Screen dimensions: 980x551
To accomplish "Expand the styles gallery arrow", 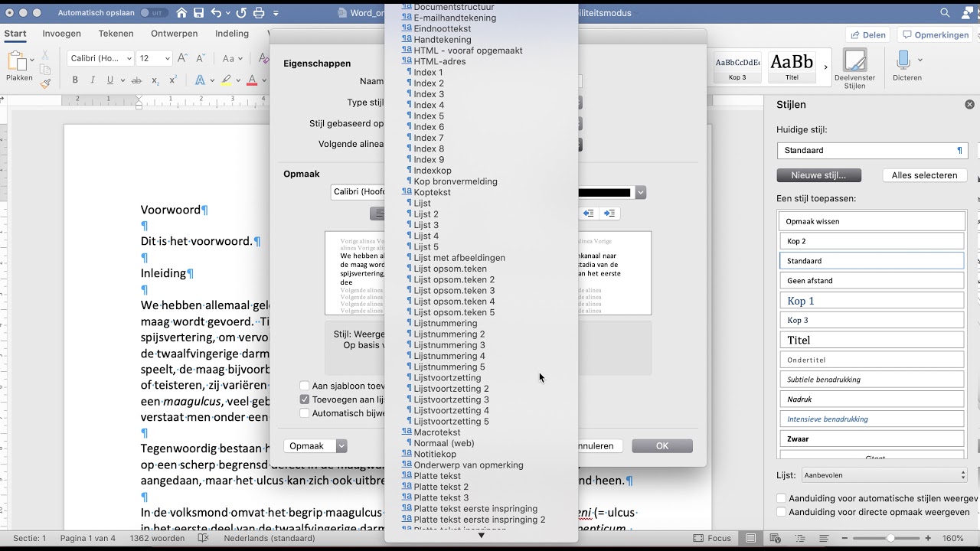I will tap(825, 67).
